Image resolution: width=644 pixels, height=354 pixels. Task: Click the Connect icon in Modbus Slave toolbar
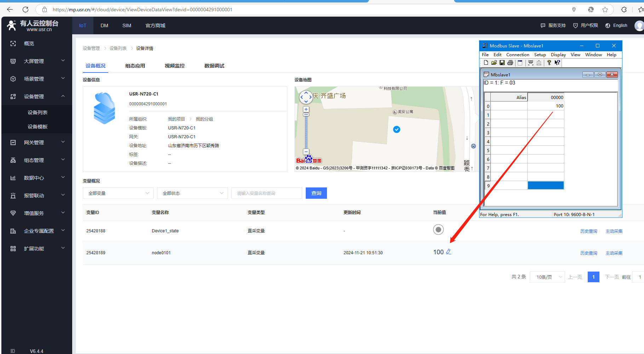click(530, 63)
